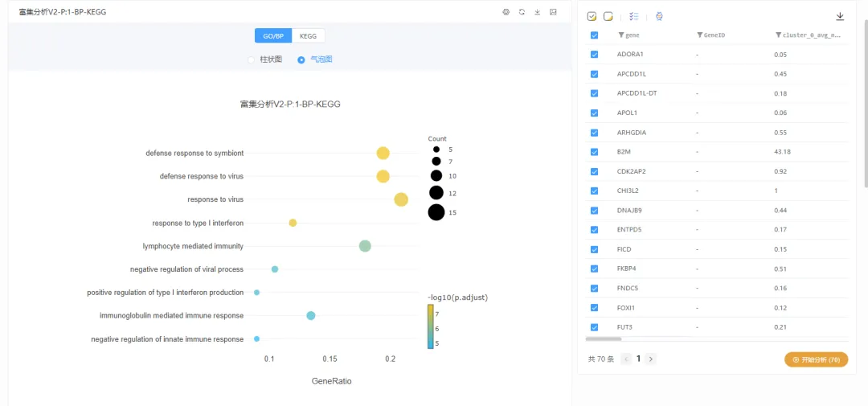Click the 富集分析V2-P:1-BP-KEGG panel title
The image size is (868, 406).
tap(63, 11)
